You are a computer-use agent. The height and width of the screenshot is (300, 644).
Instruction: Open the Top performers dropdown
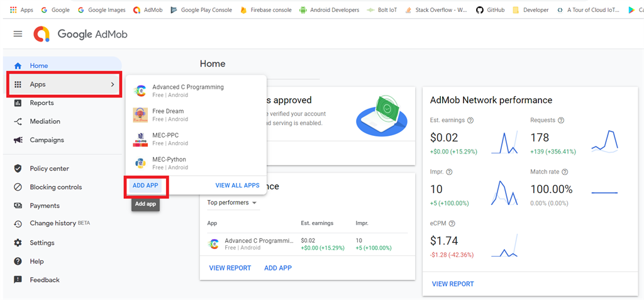[232, 203]
